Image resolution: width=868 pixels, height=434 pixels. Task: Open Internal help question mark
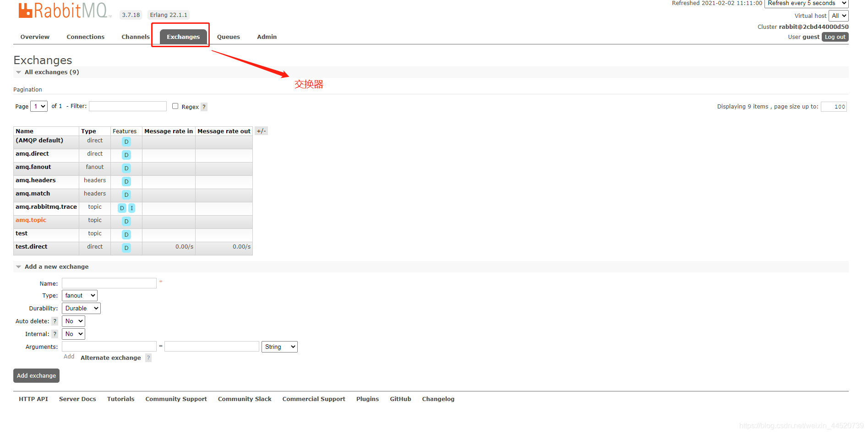pyautogui.click(x=55, y=334)
